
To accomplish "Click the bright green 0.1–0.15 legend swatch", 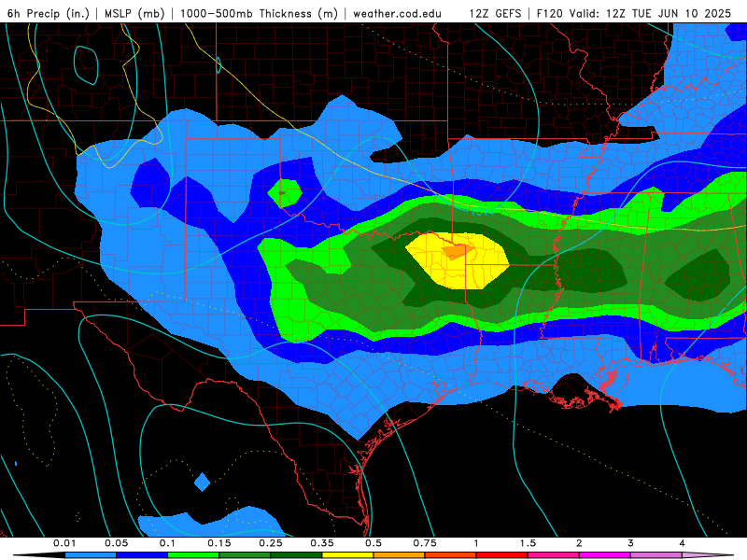I will coord(193,555).
